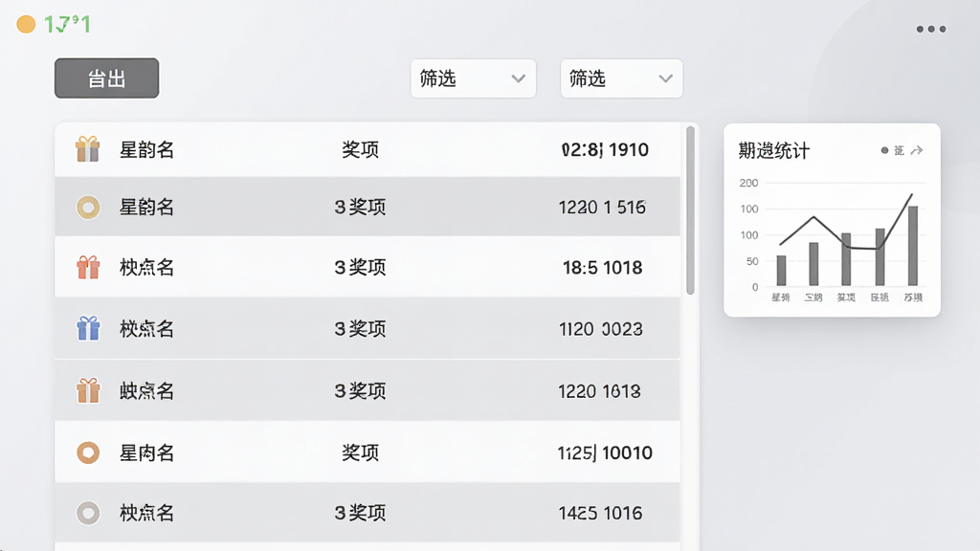The height and width of the screenshot is (551, 980).
Task: Select the name in the 1220 1618 row
Action: tap(146, 391)
